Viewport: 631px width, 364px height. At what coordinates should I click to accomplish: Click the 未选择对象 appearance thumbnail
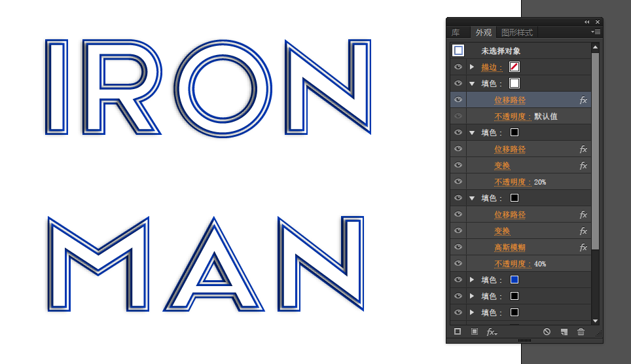(x=458, y=50)
